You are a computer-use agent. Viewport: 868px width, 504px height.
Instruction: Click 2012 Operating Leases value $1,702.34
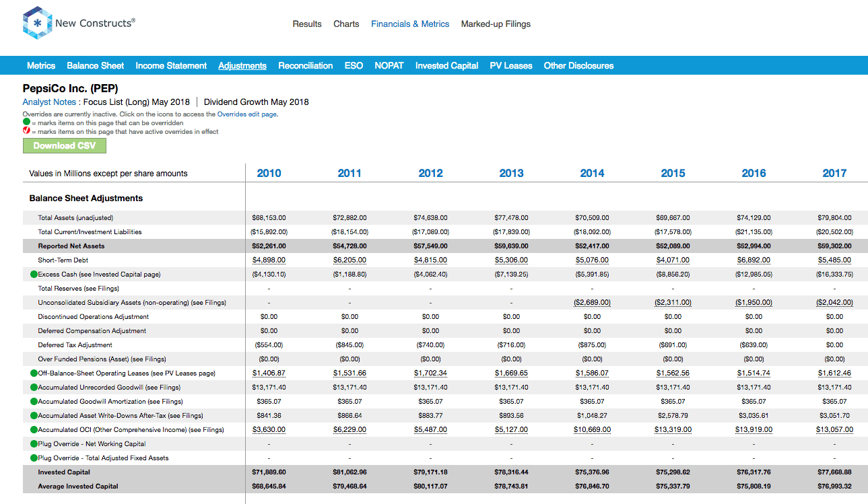[x=430, y=373]
